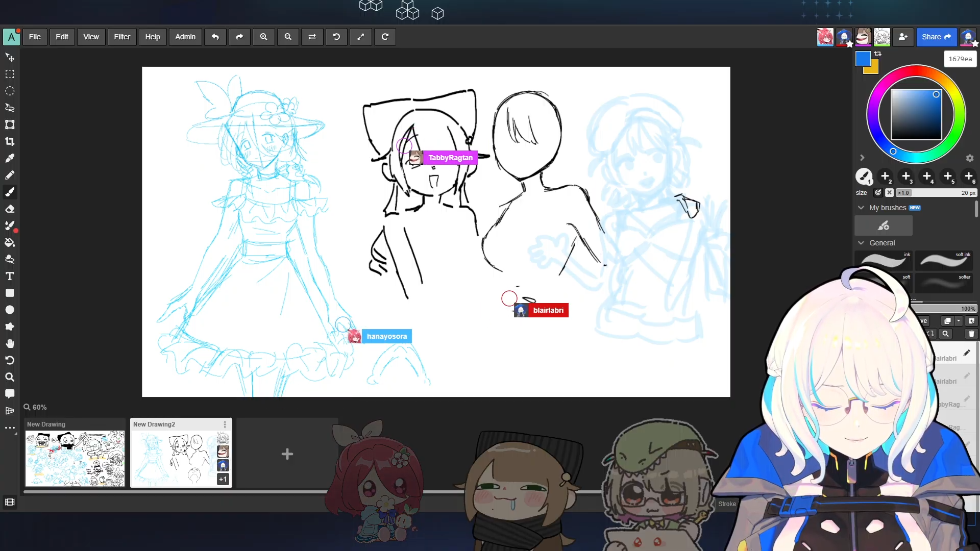Select the Eyedropper tool
This screenshot has height=551, width=980.
click(10, 158)
